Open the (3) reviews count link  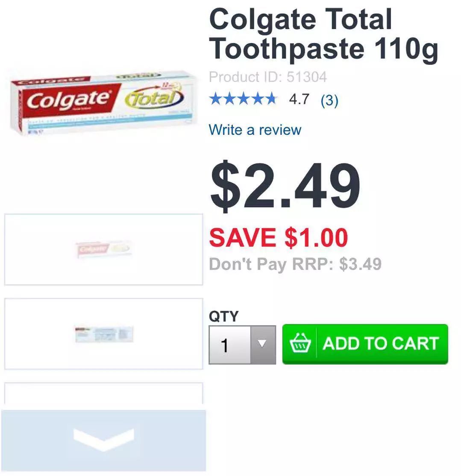[329, 100]
